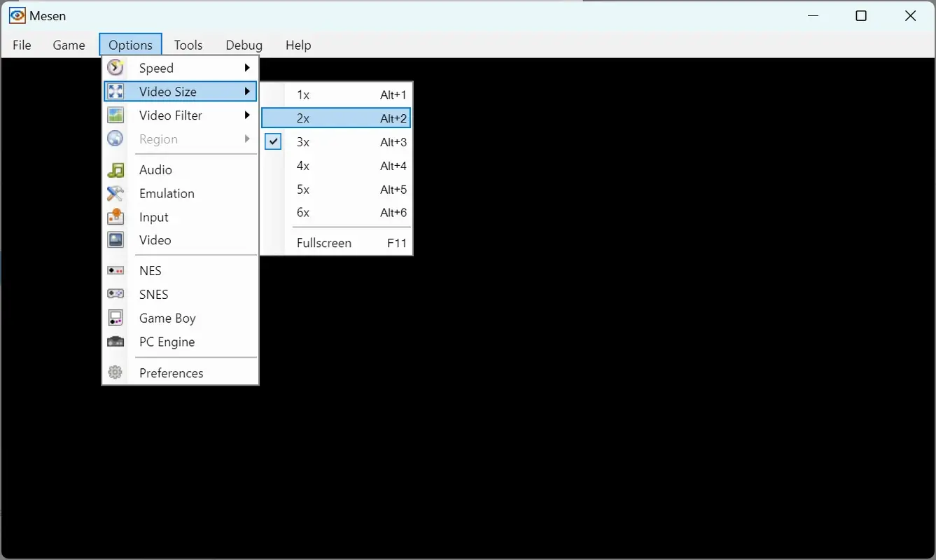Click the Preferences gear icon
Image resolution: width=936 pixels, height=560 pixels.
click(x=115, y=372)
